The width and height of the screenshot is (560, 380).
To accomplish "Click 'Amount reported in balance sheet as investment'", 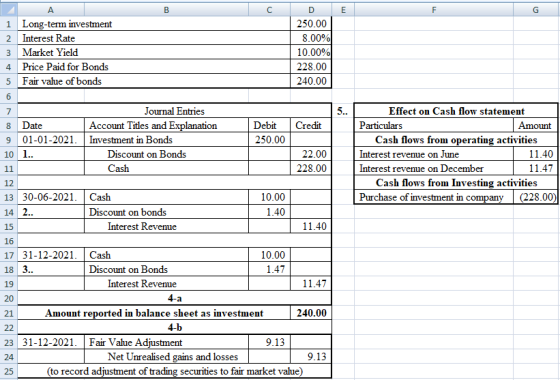I will (154, 313).
